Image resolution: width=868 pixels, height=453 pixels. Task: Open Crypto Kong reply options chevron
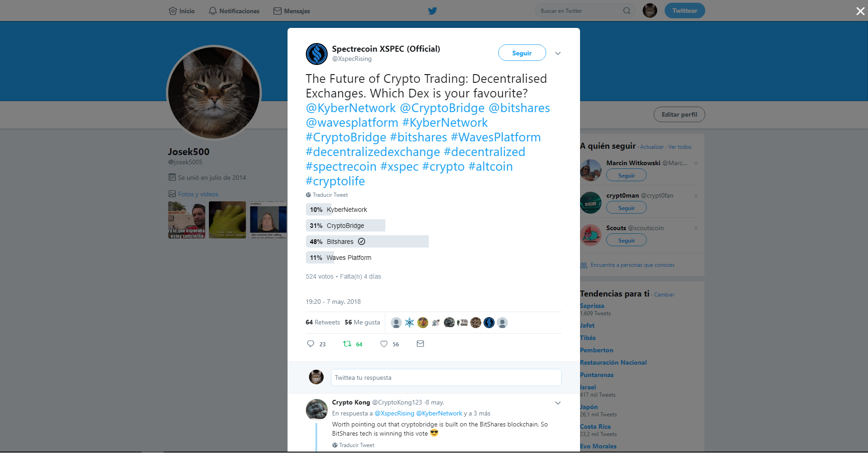(558, 403)
